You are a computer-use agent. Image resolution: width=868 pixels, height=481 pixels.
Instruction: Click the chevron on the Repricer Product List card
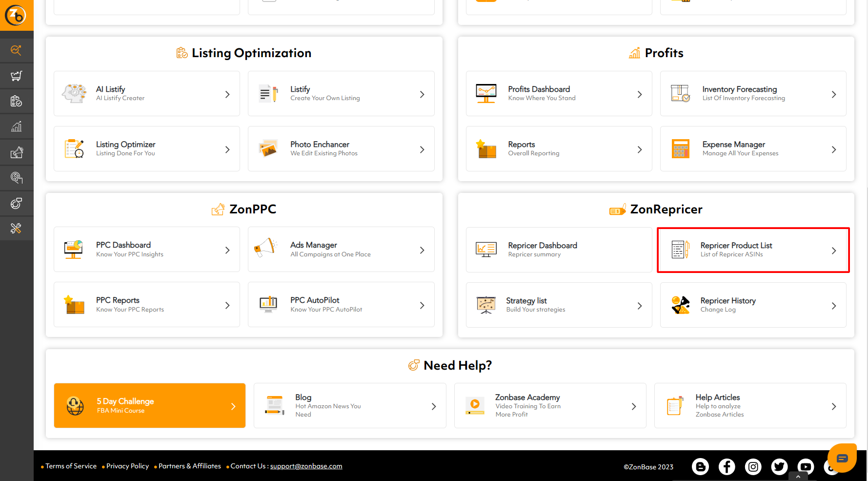click(x=834, y=251)
